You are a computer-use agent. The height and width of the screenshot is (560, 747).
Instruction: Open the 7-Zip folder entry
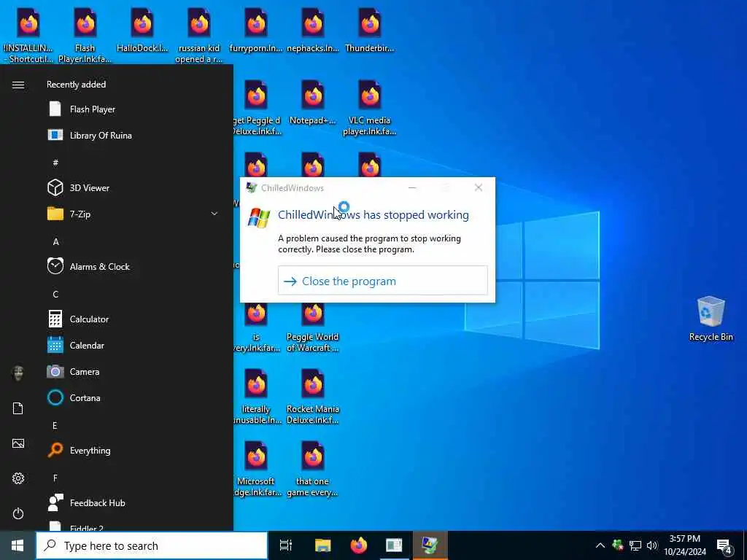tap(133, 214)
